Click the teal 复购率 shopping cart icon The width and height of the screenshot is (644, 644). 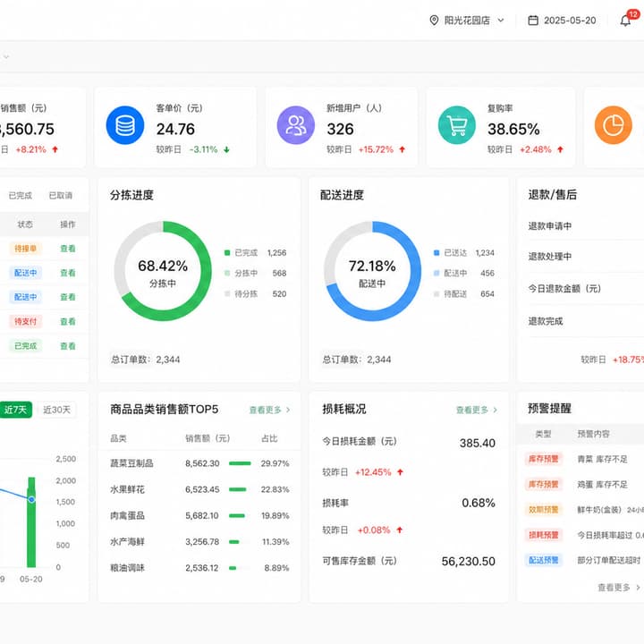pos(457,125)
